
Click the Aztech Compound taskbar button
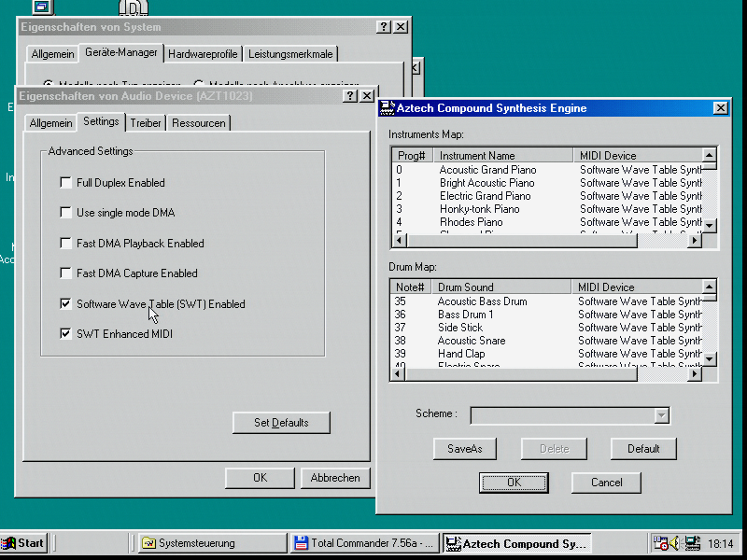[517, 543]
